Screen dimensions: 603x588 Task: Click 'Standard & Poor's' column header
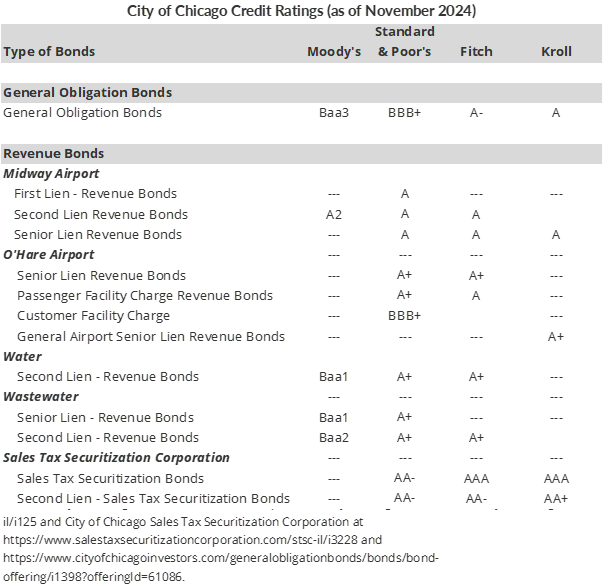pyautogui.click(x=405, y=42)
